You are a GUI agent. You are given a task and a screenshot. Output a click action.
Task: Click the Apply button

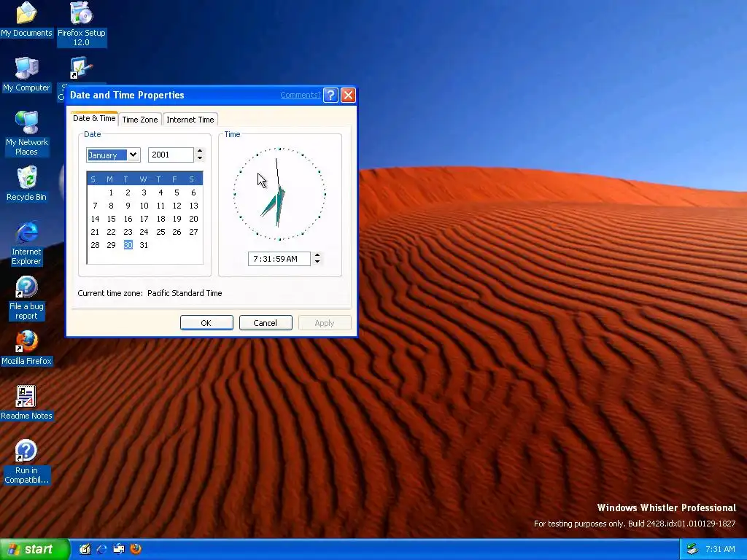coord(325,323)
